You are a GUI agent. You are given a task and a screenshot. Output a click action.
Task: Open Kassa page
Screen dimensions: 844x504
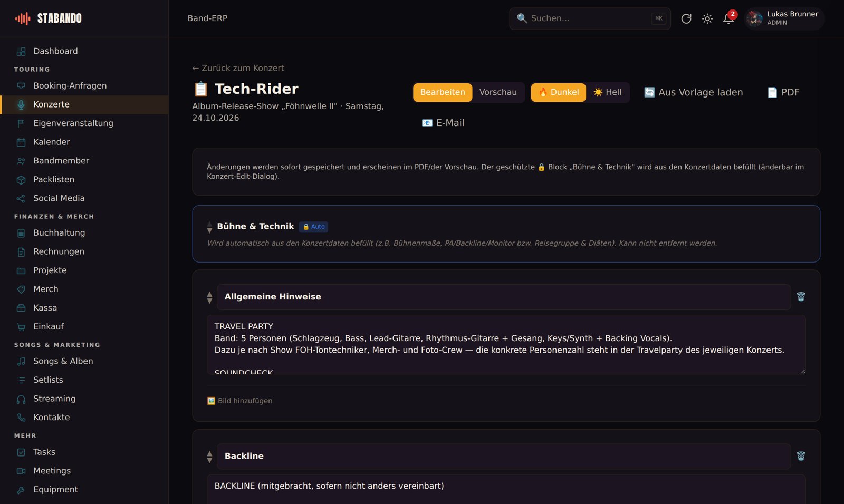(x=84, y=308)
